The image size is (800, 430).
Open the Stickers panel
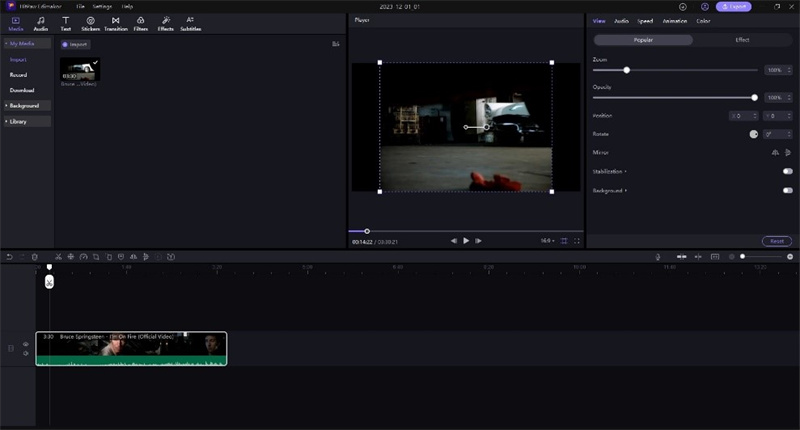pyautogui.click(x=90, y=23)
